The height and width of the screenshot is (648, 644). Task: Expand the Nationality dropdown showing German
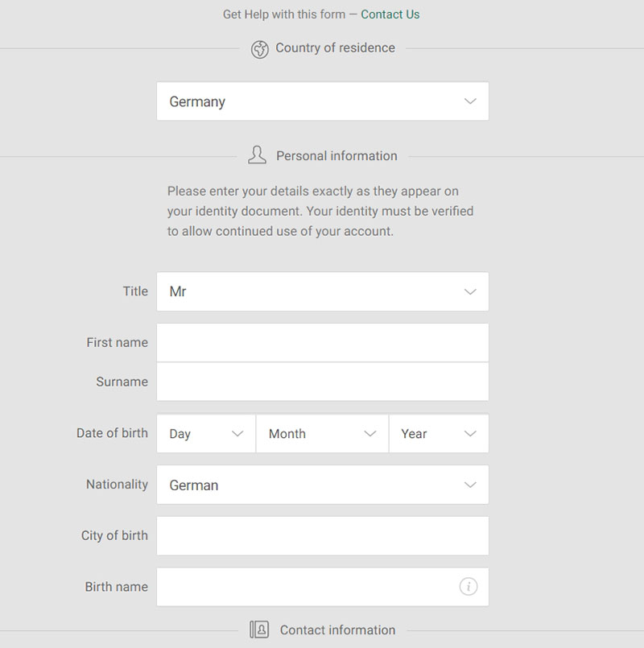[x=323, y=485]
